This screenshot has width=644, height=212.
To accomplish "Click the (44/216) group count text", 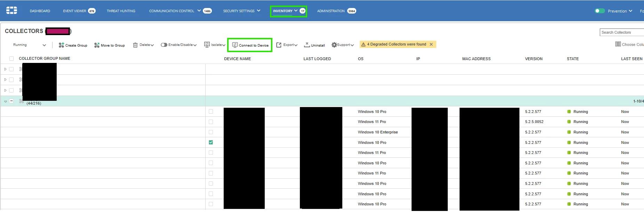I will pos(34,103).
